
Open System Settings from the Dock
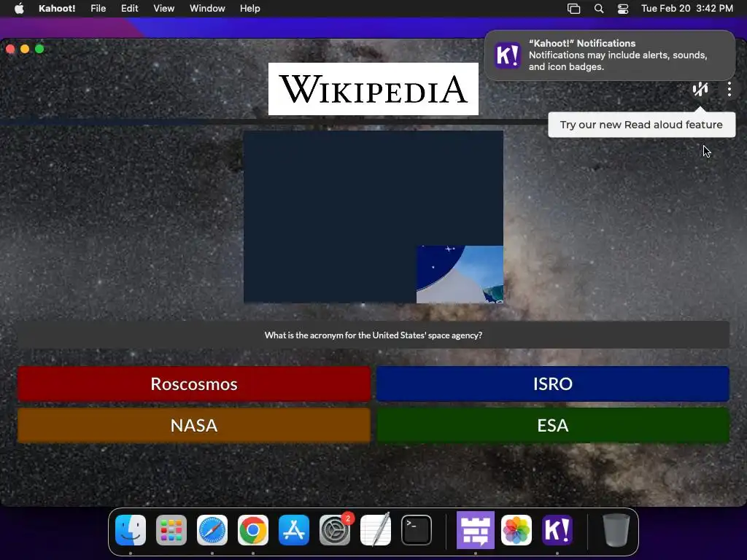pos(335,530)
